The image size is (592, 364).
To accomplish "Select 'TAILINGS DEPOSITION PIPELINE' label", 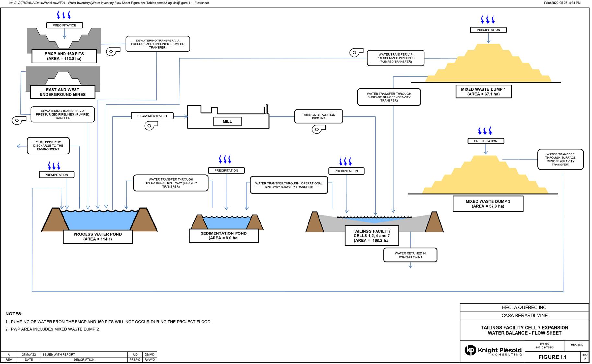I will (319, 116).
